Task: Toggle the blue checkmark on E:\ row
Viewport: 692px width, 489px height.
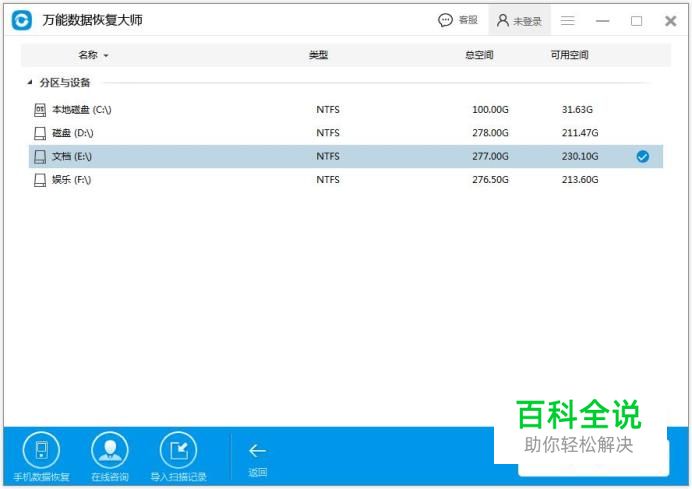Action: point(643,156)
